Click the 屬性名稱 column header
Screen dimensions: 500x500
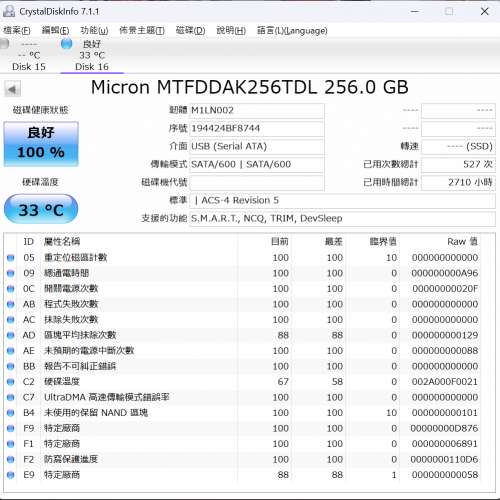click(x=139, y=242)
